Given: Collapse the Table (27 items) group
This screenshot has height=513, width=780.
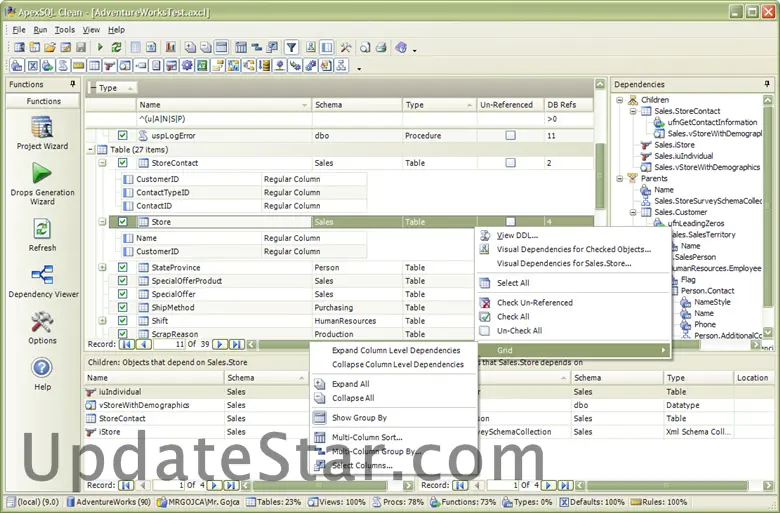Looking at the screenshot, I should (91, 149).
